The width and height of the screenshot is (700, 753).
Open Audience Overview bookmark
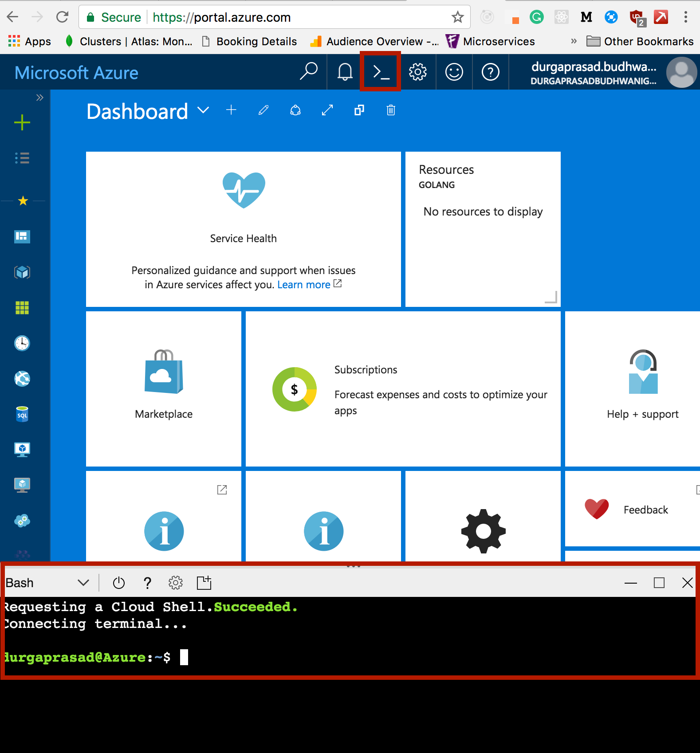(375, 41)
